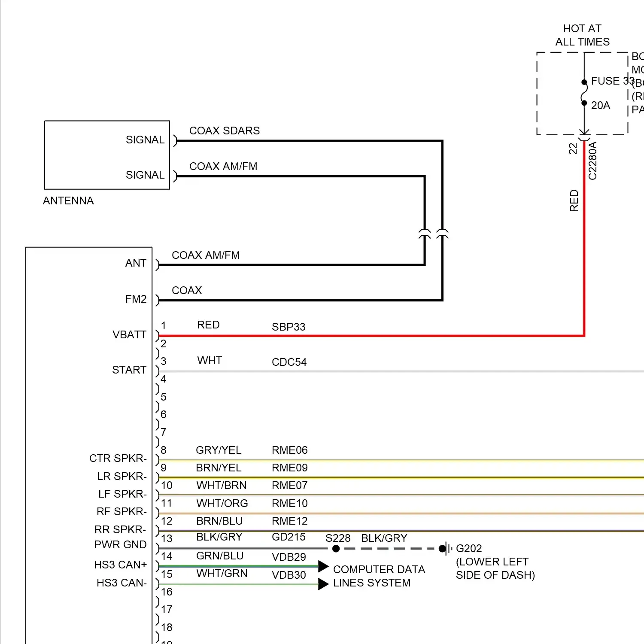Screen dimensions: 644x644
Task: Click the ANTENNA component label
Action: [68, 200]
